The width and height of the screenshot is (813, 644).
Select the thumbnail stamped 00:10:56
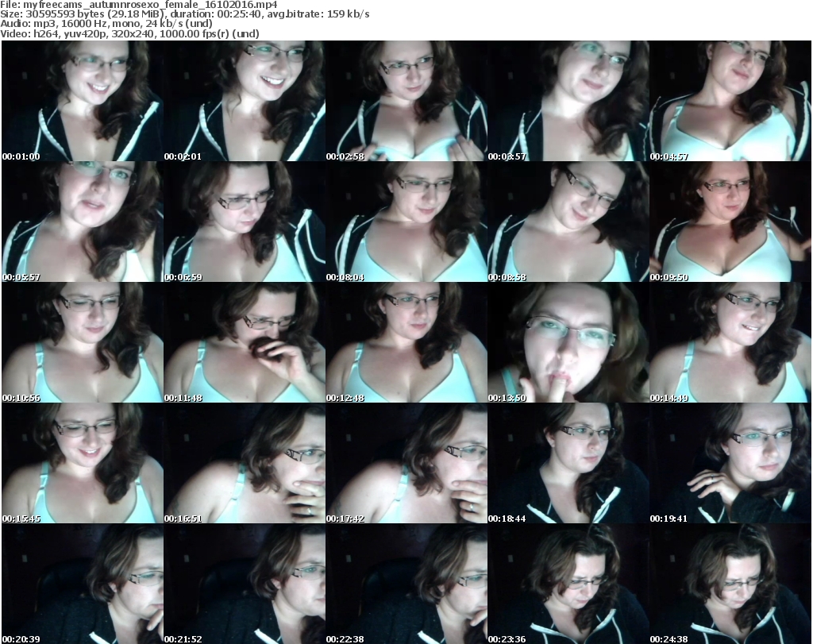(83, 343)
